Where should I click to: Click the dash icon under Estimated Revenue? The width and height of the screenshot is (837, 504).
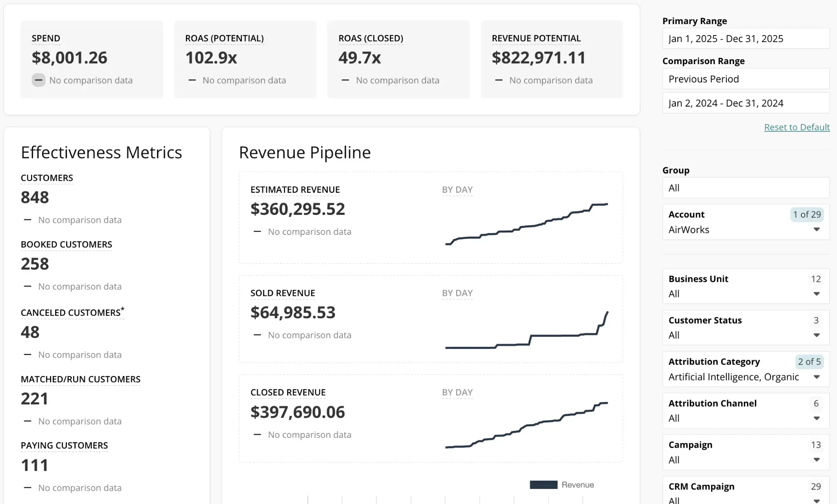[257, 232]
